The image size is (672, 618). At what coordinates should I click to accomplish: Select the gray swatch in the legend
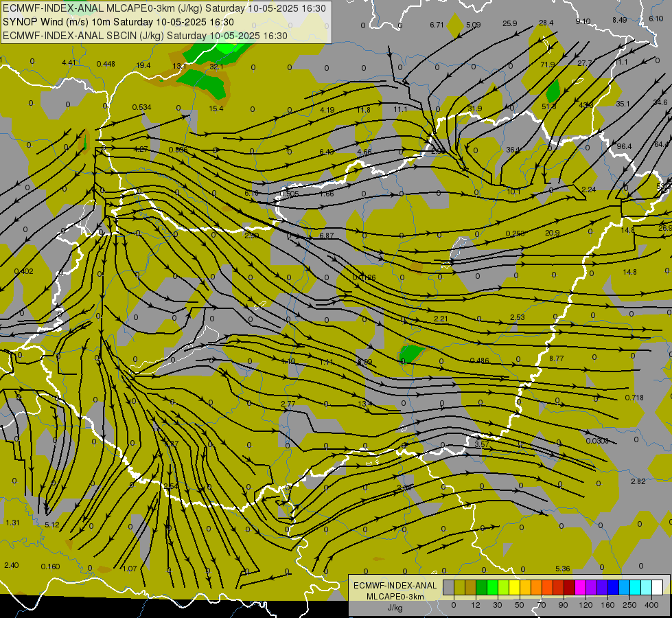click(448, 587)
